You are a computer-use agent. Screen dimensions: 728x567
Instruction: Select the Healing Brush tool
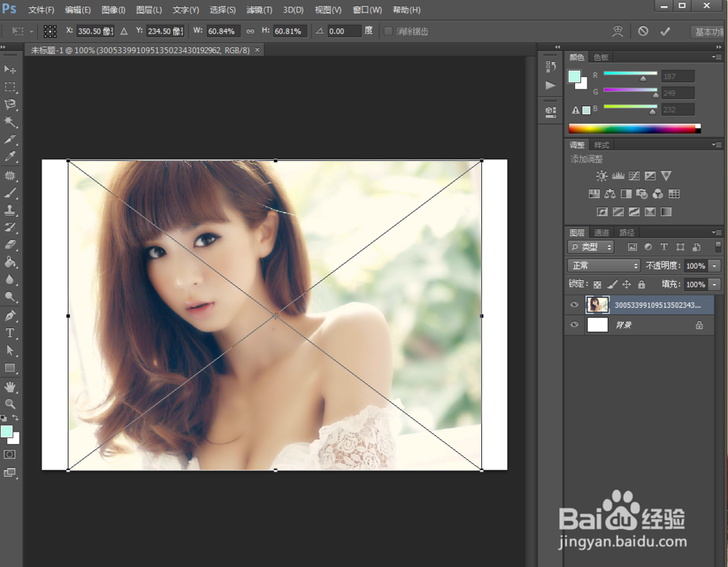(9, 175)
